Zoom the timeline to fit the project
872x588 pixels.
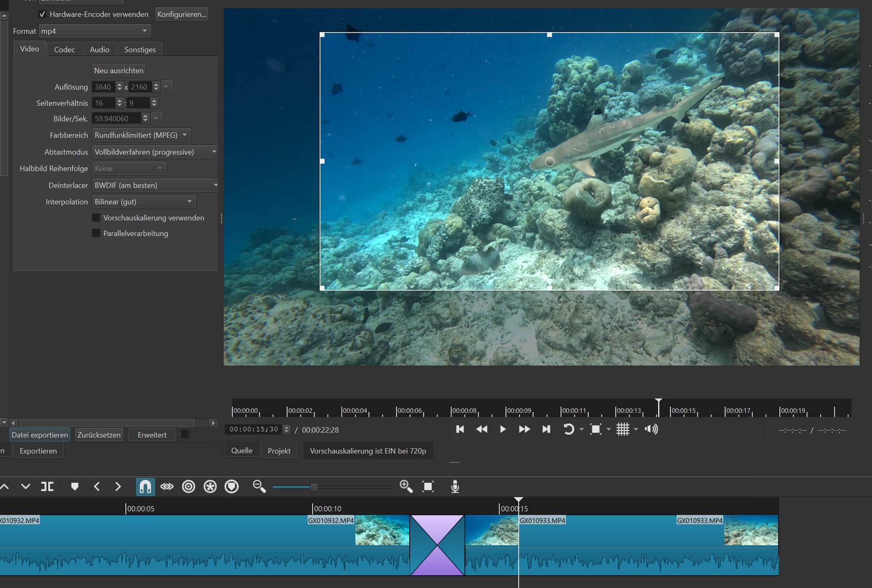coord(427,486)
